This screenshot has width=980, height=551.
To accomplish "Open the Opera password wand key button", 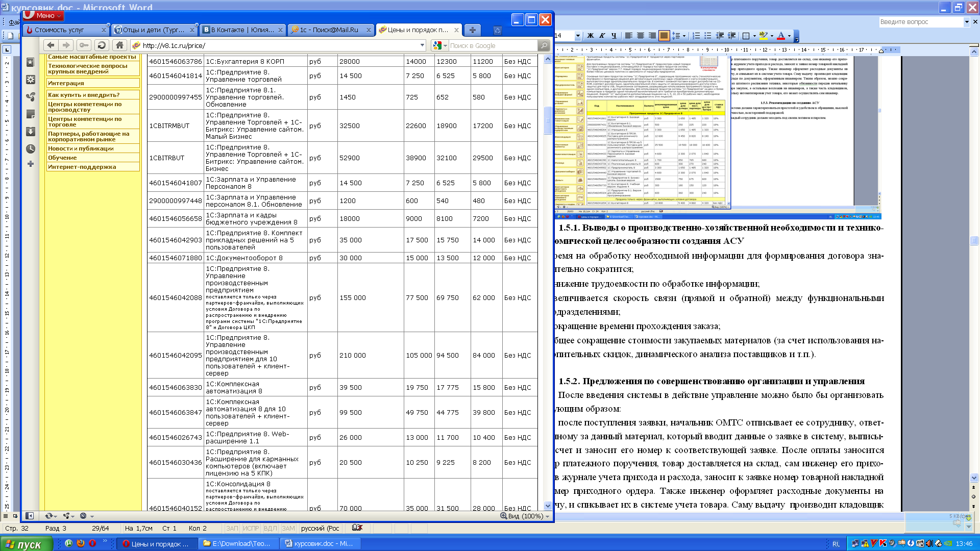I will click(84, 45).
